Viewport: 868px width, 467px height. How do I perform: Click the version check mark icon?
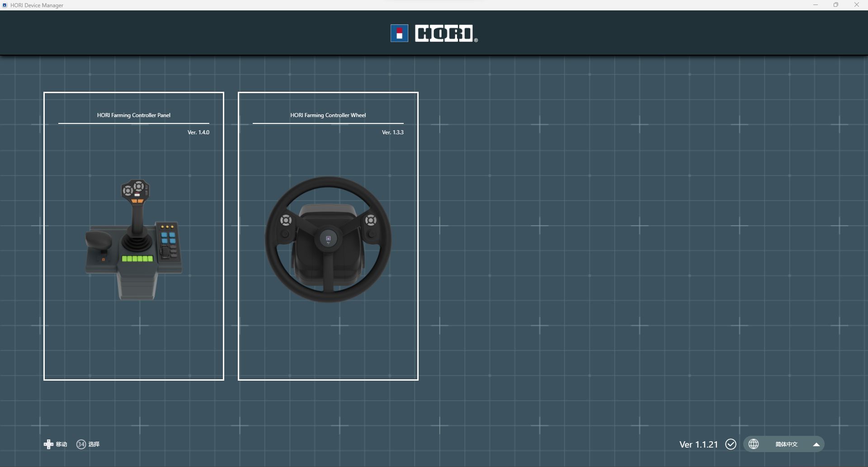pyautogui.click(x=731, y=444)
